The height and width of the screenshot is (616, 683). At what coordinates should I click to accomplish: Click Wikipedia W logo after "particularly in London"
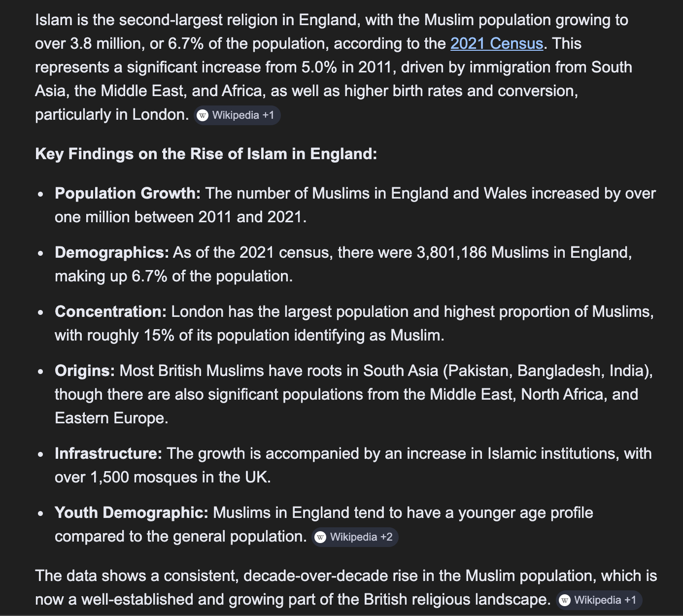pyautogui.click(x=203, y=115)
